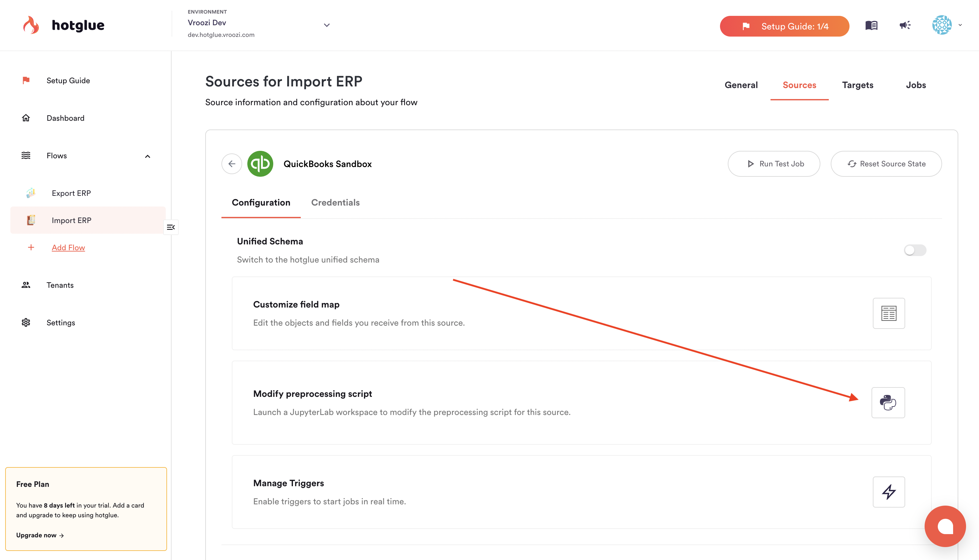This screenshot has height=560, width=979.
Task: Enable the Unified Schema toggle
Action: 915,250
